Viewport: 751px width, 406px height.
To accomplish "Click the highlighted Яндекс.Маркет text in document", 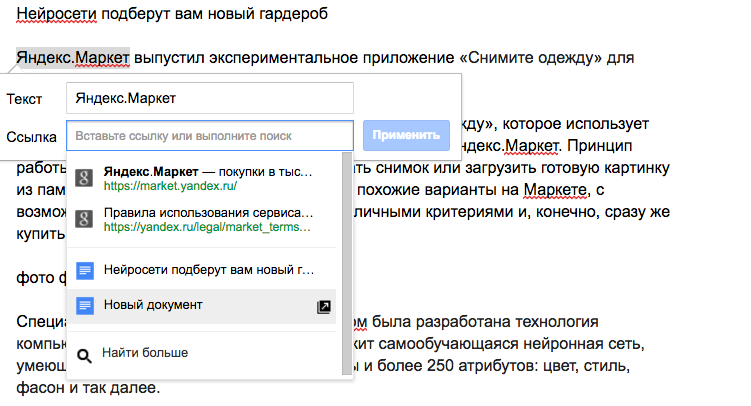I will [73, 58].
